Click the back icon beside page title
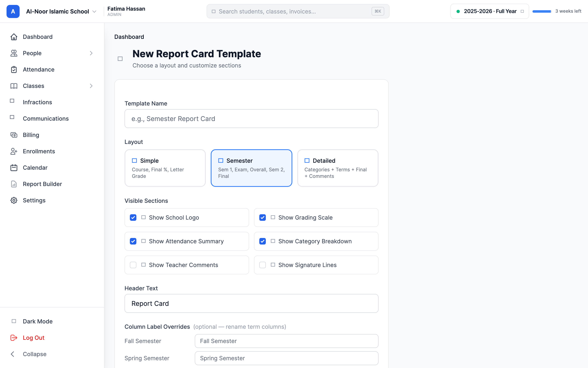Image resolution: width=588 pixels, height=368 pixels. [x=120, y=59]
